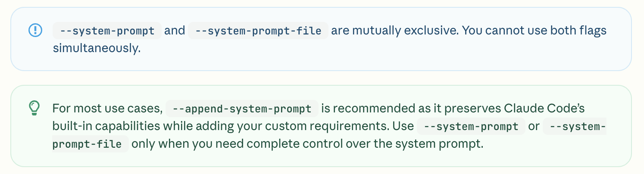
Task: Click the text "For most use cases,"
Action: point(107,108)
